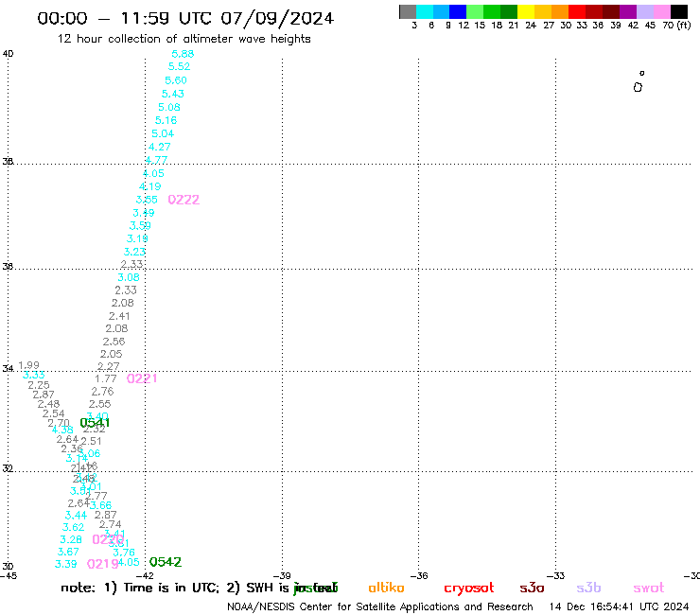Click the cyan value 3.66
The width and height of the screenshot is (700, 615).
(100, 504)
